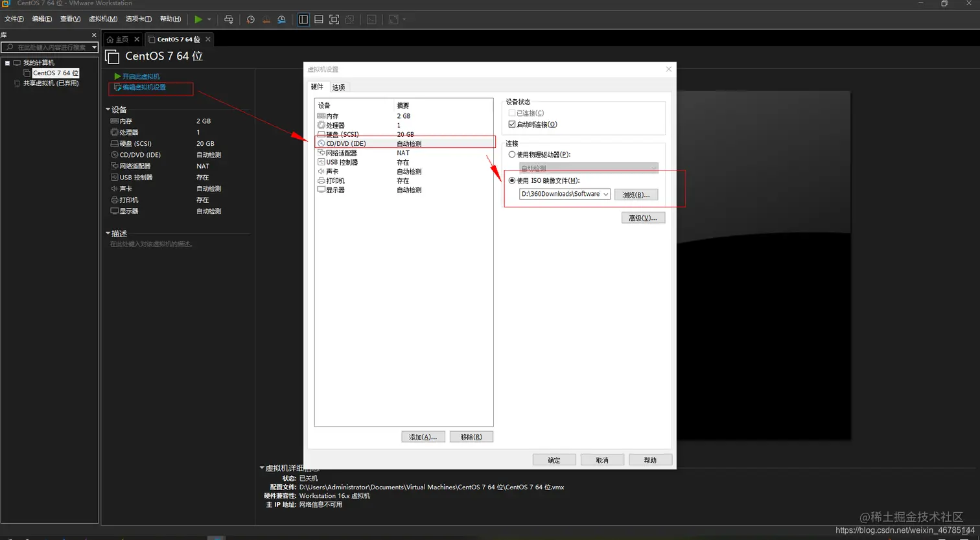Select 网络适配器 in the settings device list
The width and height of the screenshot is (980, 540).
tap(405, 153)
